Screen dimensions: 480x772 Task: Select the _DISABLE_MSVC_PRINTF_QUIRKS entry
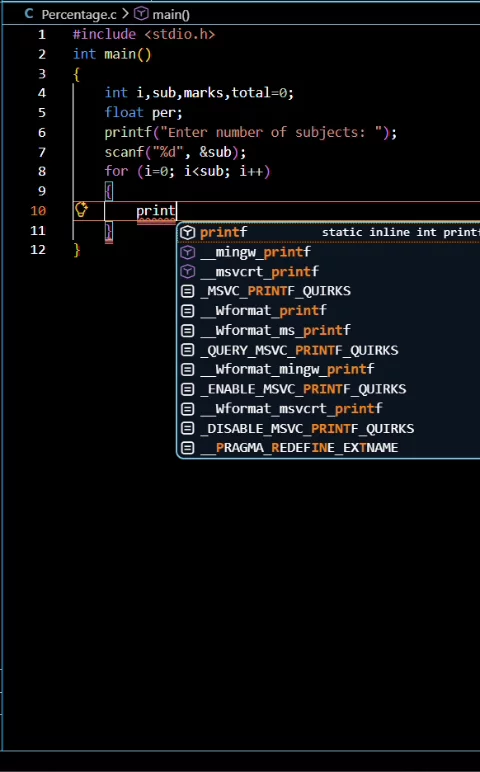[x=329, y=428]
